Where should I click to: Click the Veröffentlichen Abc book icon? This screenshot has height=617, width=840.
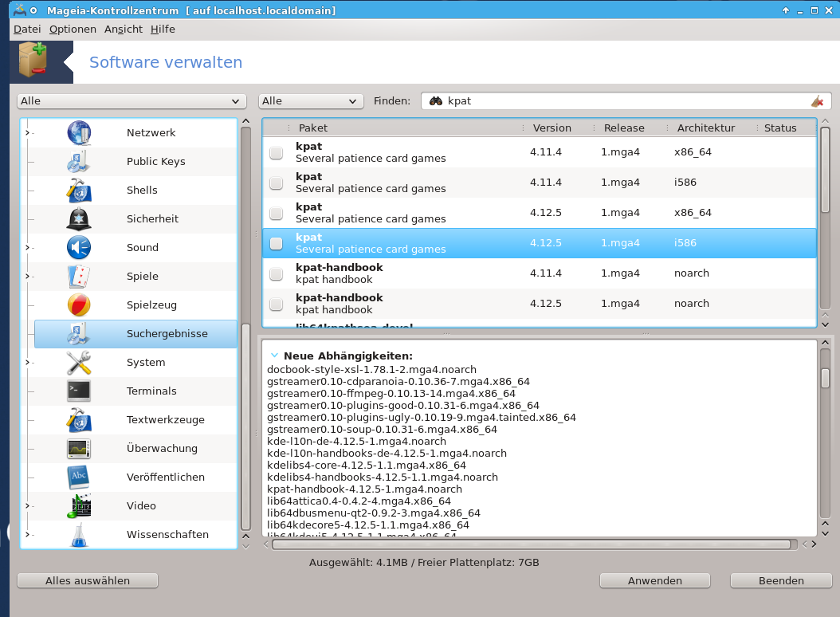79,477
